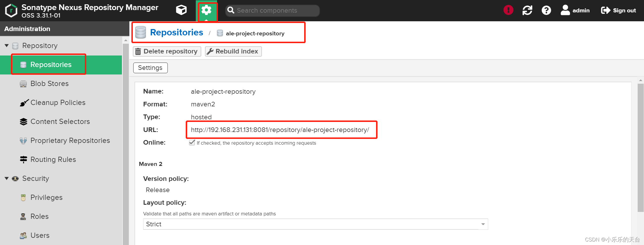This screenshot has width=644, height=245.
Task: Click the Repositories sidebar item icon
Action: (x=23, y=65)
